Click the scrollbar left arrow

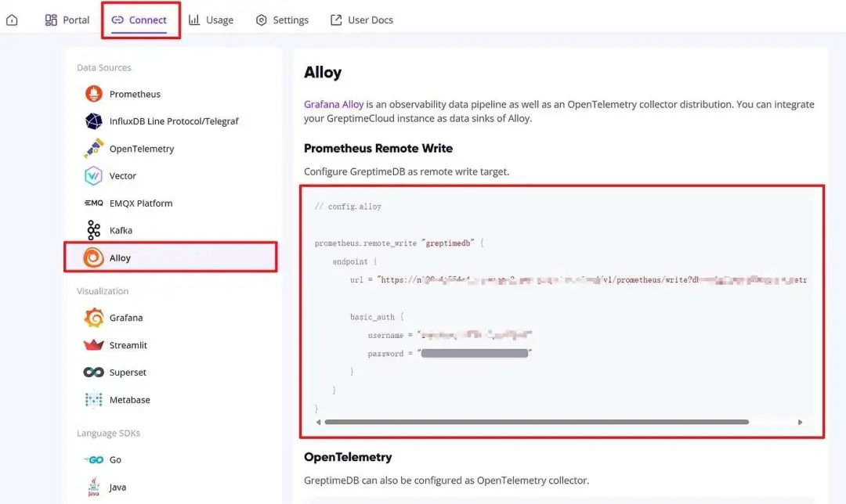[318, 422]
